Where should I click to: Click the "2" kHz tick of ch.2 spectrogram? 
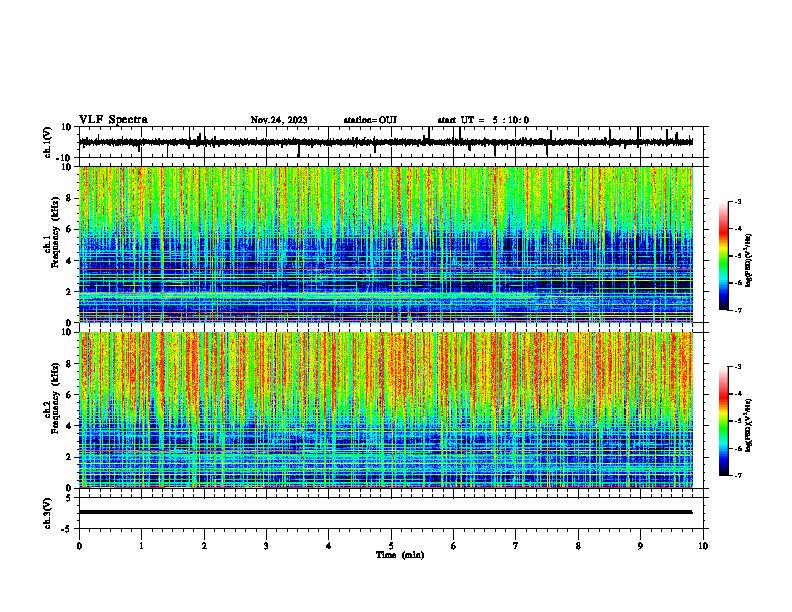69,457
